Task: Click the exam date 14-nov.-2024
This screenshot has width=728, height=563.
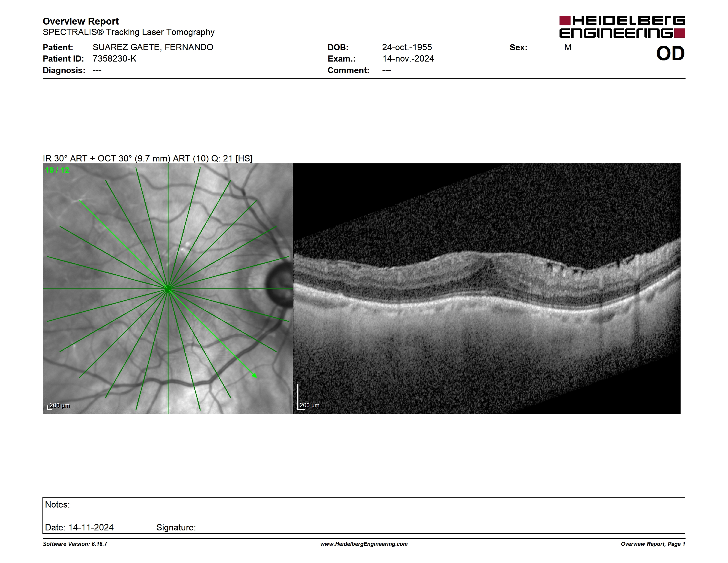Action: [408, 59]
